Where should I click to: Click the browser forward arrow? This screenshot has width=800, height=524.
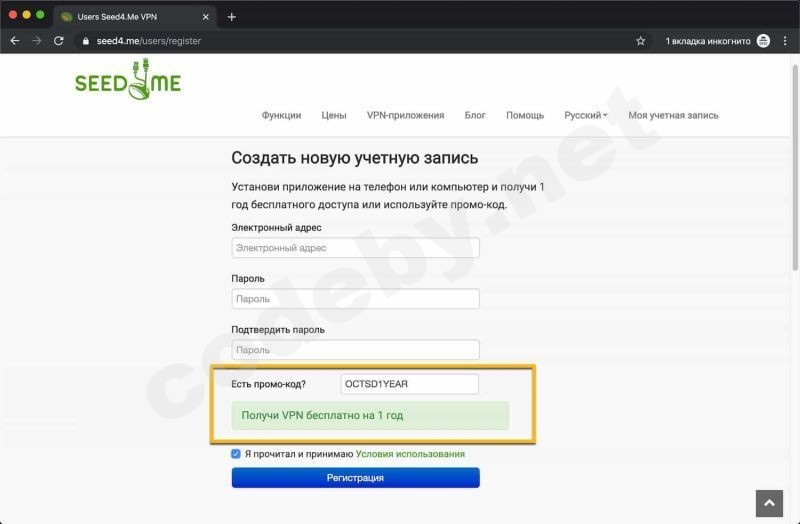pyautogui.click(x=37, y=41)
